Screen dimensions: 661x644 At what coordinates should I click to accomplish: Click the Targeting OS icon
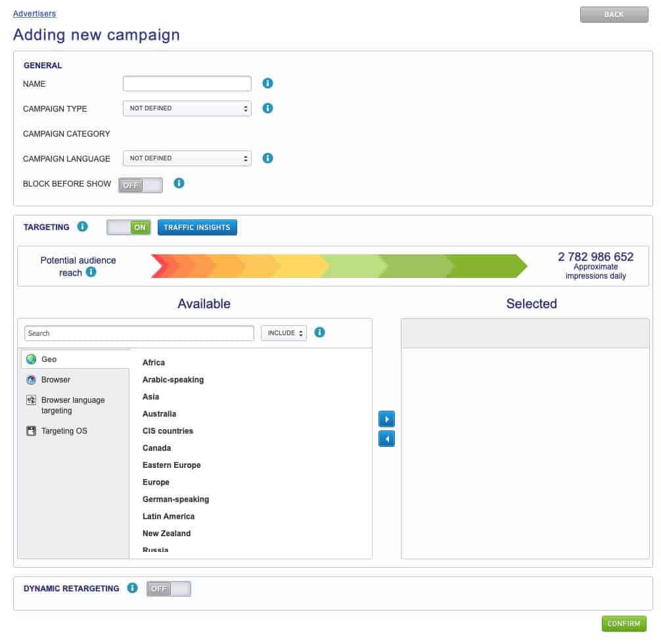(x=32, y=430)
